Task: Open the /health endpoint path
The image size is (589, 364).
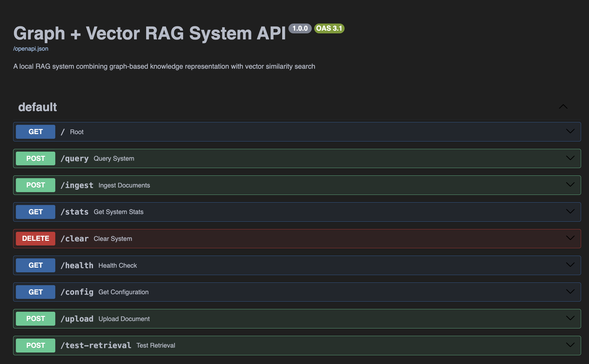Action: tap(77, 265)
